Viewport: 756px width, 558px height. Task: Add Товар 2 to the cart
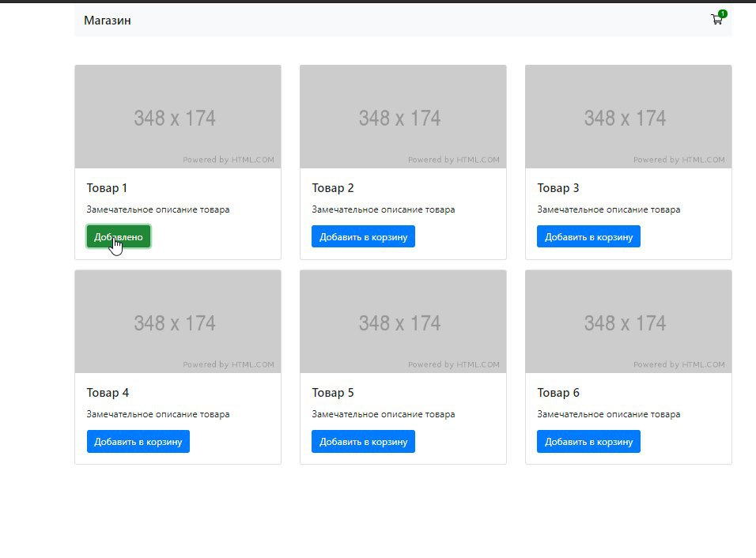(x=363, y=236)
